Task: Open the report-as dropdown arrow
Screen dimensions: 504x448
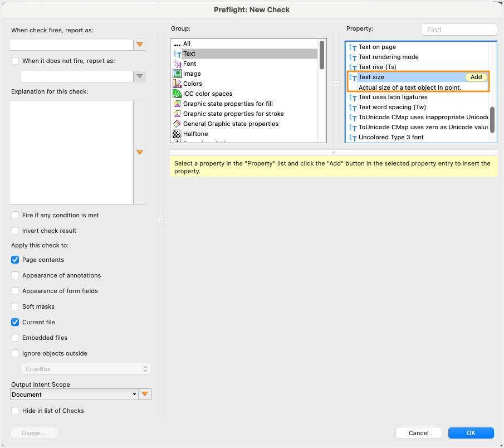Action: 140,45
